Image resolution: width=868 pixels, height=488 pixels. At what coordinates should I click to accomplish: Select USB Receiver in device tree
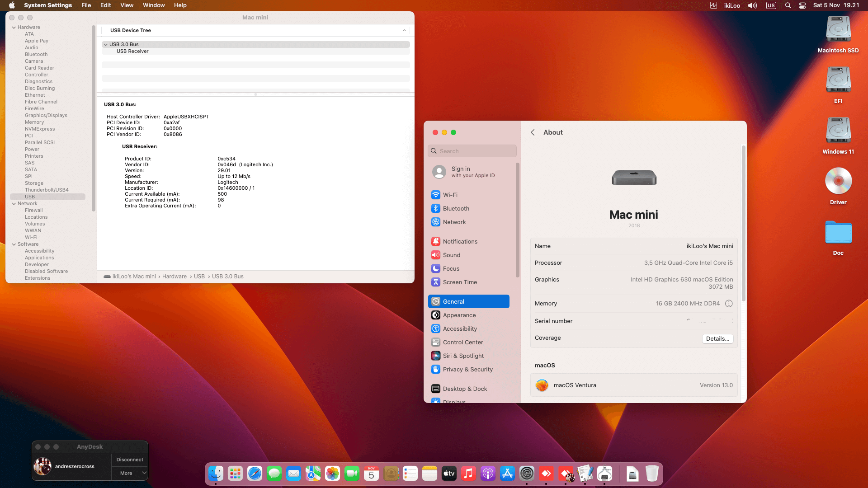pyautogui.click(x=132, y=52)
